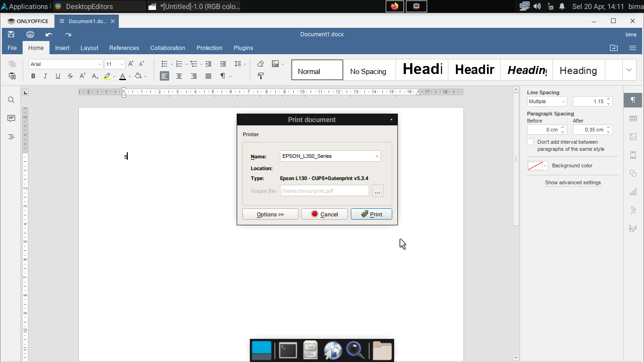Click the Options >> button
This screenshot has width=644, height=362.
[x=270, y=214]
